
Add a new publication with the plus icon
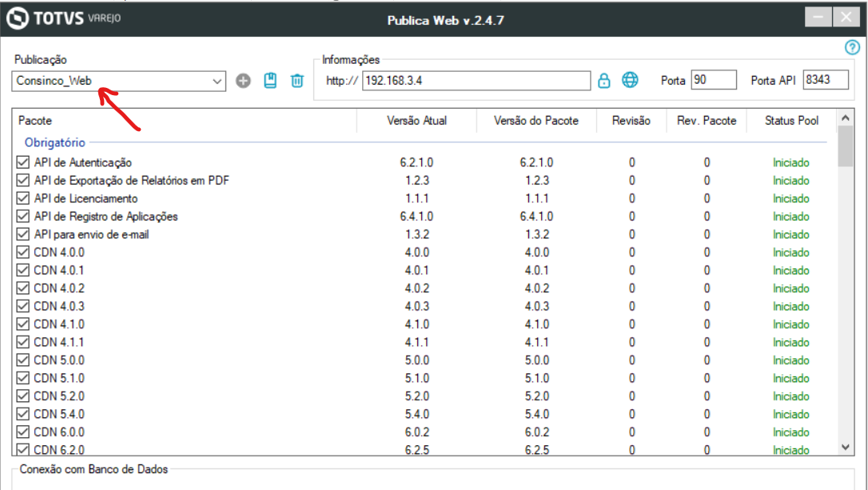(243, 81)
